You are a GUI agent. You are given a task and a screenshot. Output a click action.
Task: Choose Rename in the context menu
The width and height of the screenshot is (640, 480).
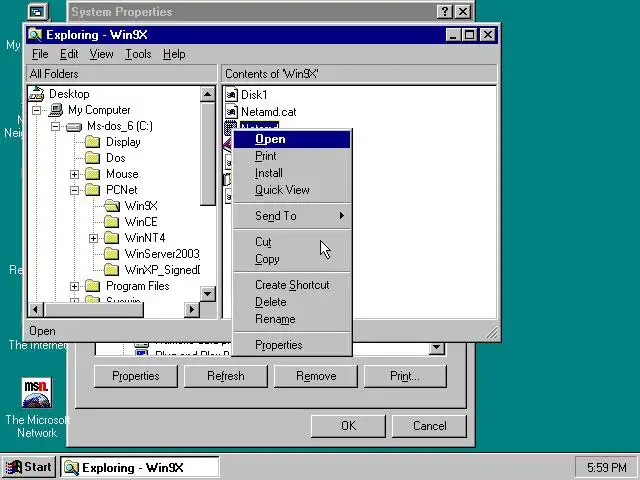click(x=292, y=319)
